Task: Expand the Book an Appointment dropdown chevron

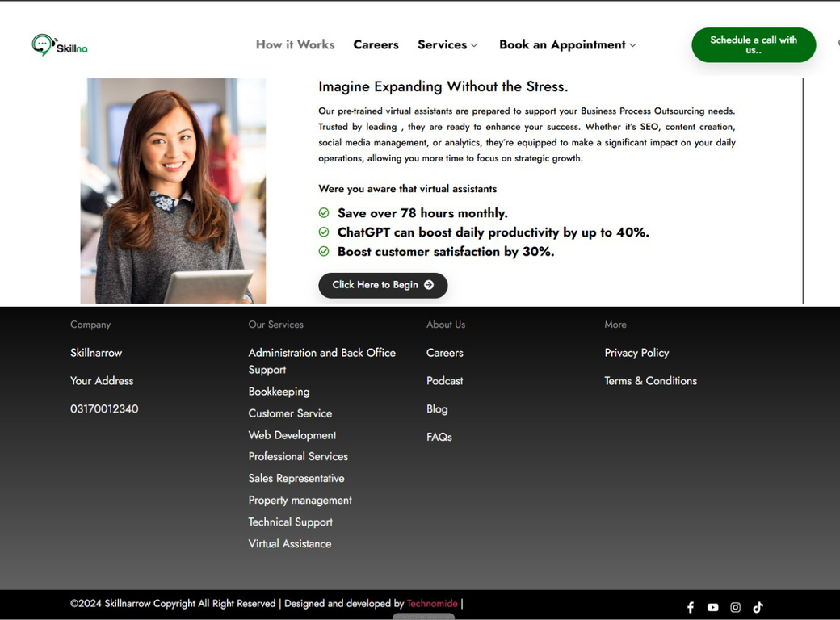Action: point(632,45)
